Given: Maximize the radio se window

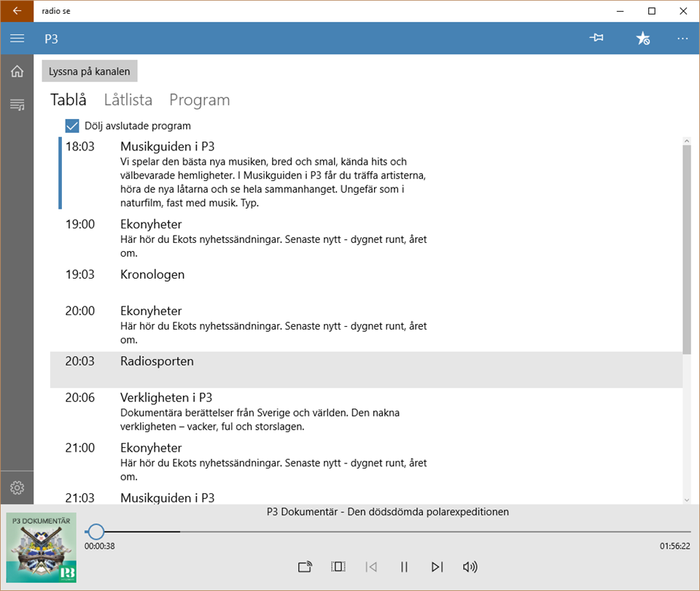Looking at the screenshot, I should coord(652,11).
